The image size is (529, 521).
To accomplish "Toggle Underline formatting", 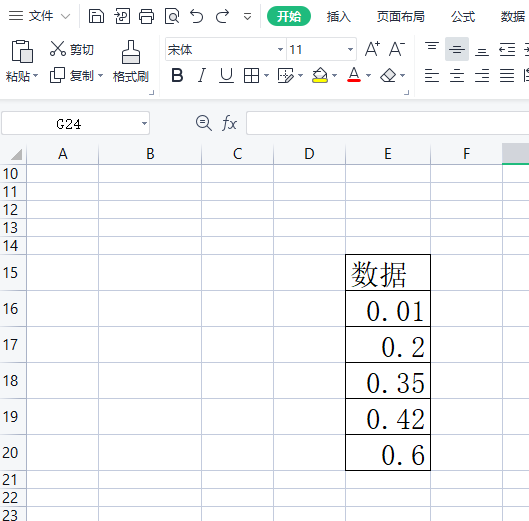I will 226,75.
